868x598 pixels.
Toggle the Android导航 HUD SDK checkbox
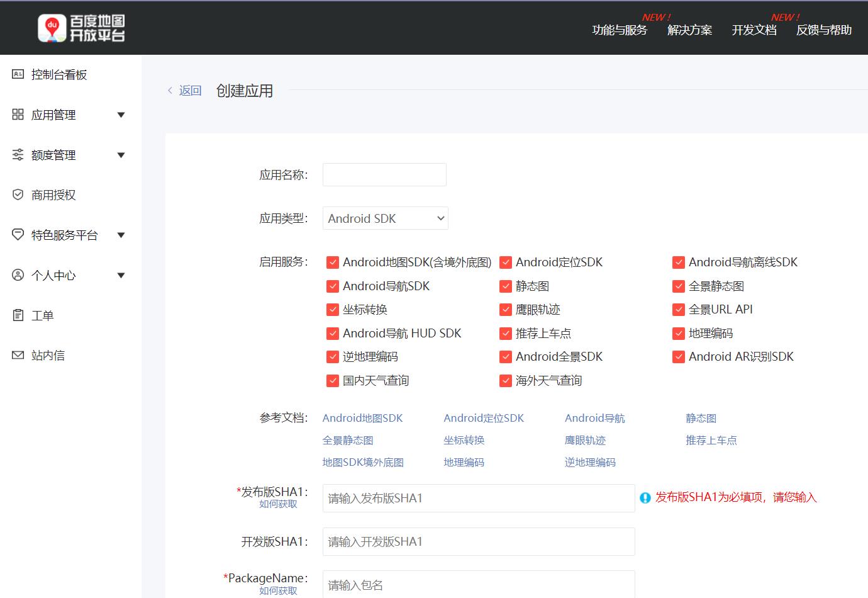333,334
